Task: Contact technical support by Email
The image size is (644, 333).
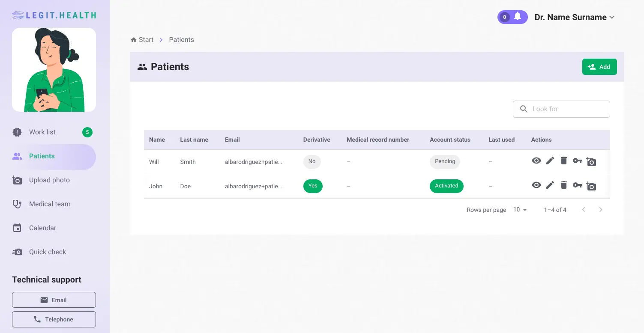Action: click(x=54, y=300)
